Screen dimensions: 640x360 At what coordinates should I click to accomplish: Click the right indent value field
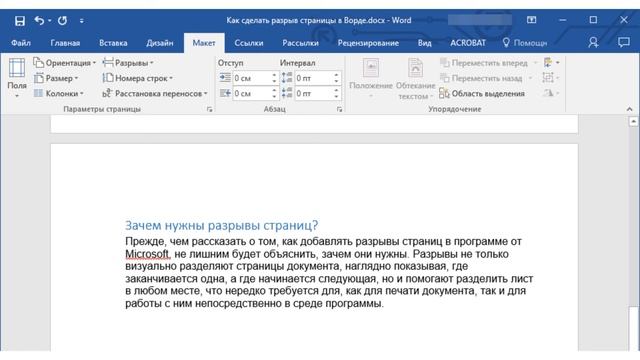(x=251, y=93)
